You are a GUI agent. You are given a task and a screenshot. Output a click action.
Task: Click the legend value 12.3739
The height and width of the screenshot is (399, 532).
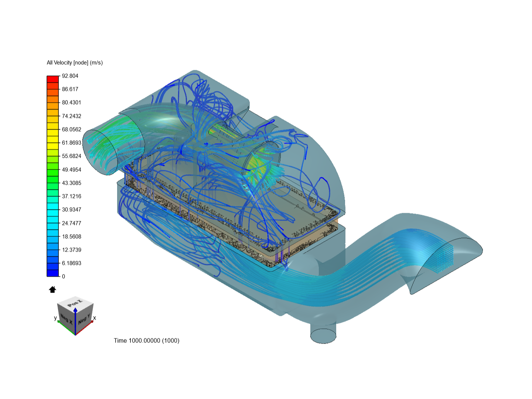click(x=71, y=250)
